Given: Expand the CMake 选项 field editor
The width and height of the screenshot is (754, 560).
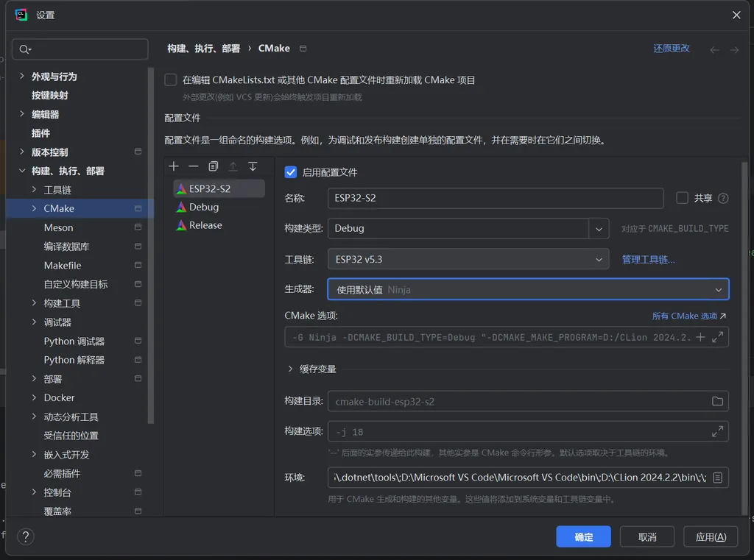Looking at the screenshot, I should (717, 338).
